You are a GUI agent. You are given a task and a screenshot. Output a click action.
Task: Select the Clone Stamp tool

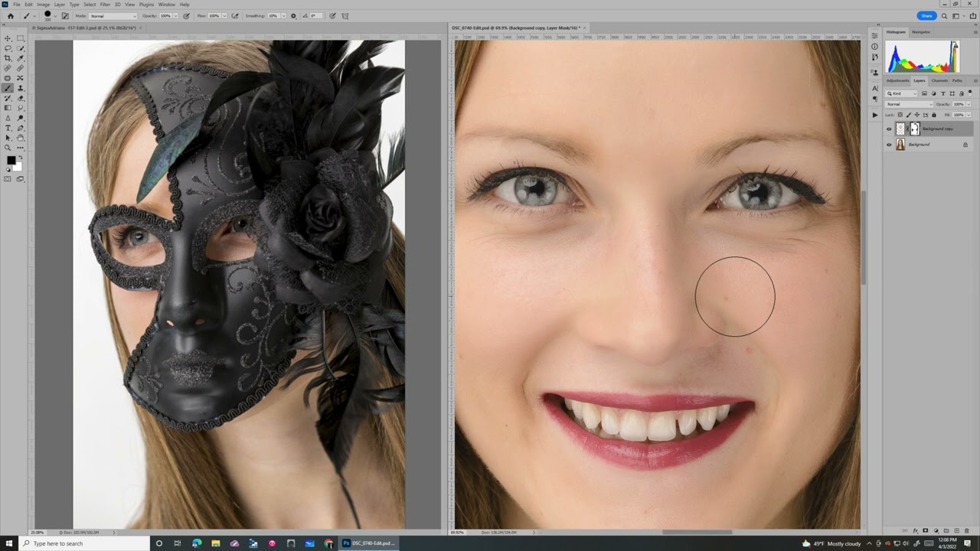tap(21, 88)
